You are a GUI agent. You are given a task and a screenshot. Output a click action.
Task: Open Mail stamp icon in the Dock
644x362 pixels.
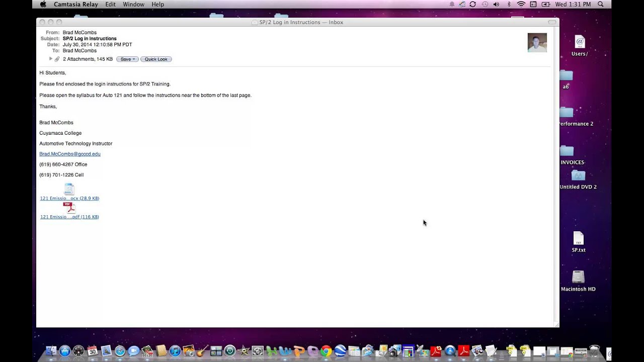point(106,351)
